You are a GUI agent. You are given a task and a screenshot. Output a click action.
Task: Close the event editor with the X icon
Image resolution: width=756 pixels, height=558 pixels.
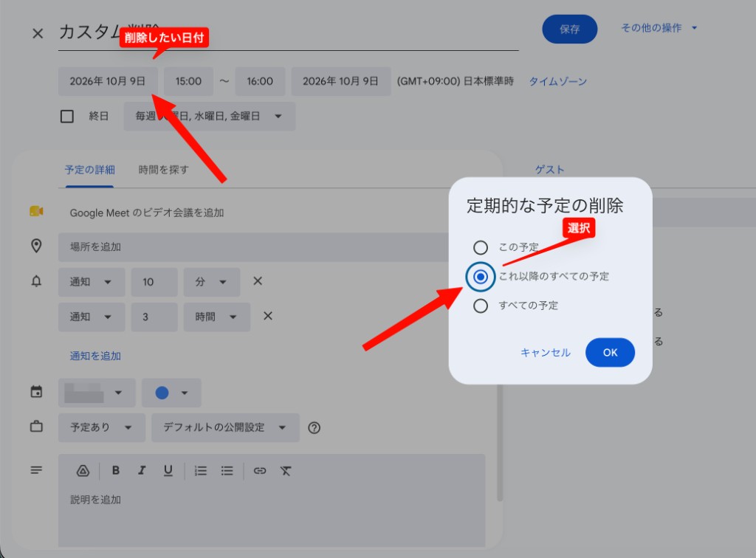point(38,33)
